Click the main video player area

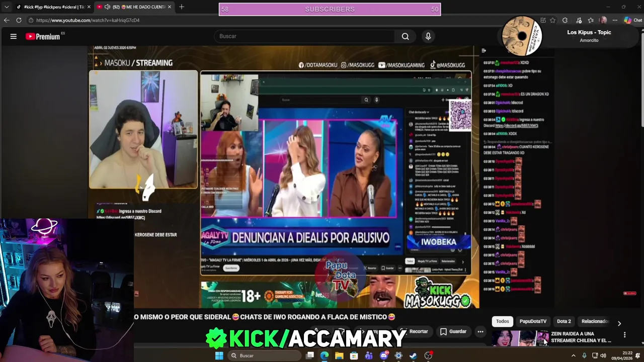click(x=284, y=176)
